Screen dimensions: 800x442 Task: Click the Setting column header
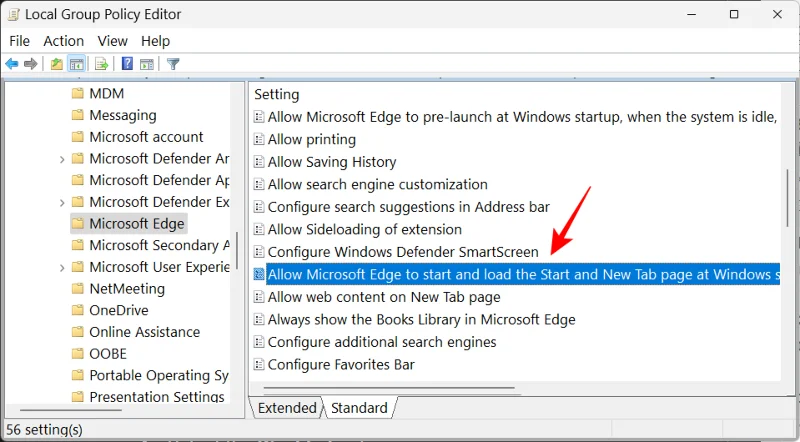(x=277, y=94)
